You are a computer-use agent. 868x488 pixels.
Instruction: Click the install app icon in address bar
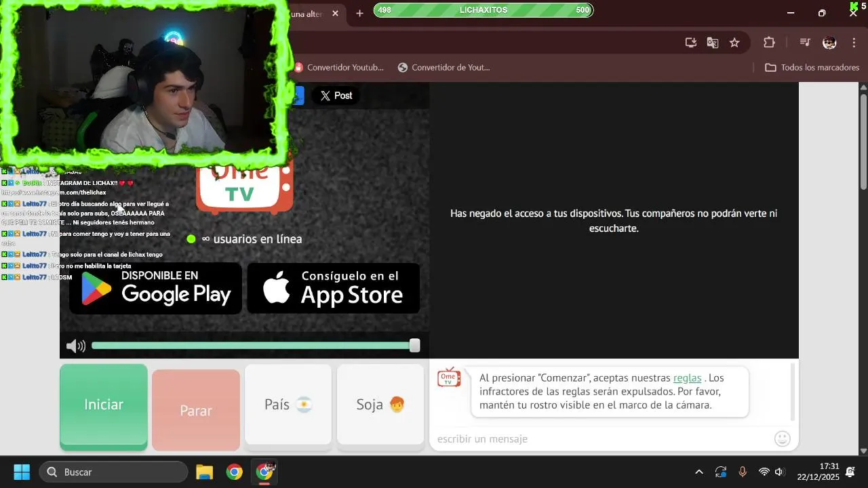(x=691, y=43)
